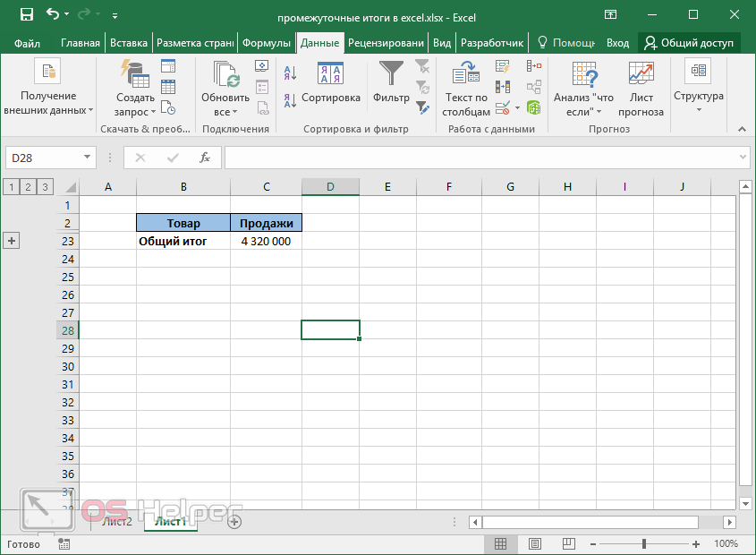
Task: Open the Создать запрос dropdown
Action: 135,105
